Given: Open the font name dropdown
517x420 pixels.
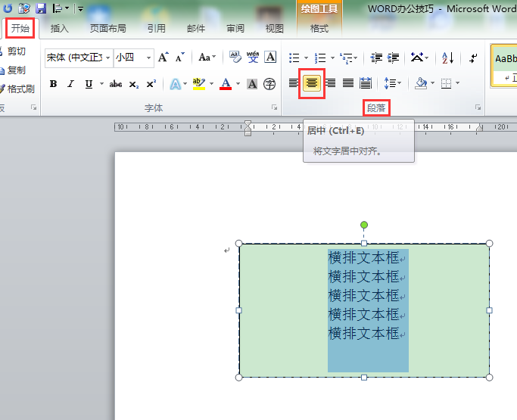Looking at the screenshot, I should 108,58.
